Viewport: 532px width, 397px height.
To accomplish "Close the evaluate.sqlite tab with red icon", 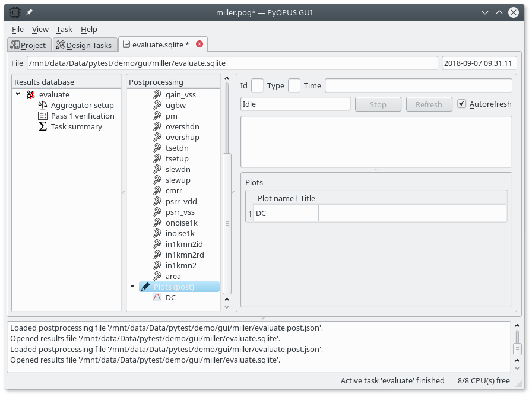I will click(199, 44).
